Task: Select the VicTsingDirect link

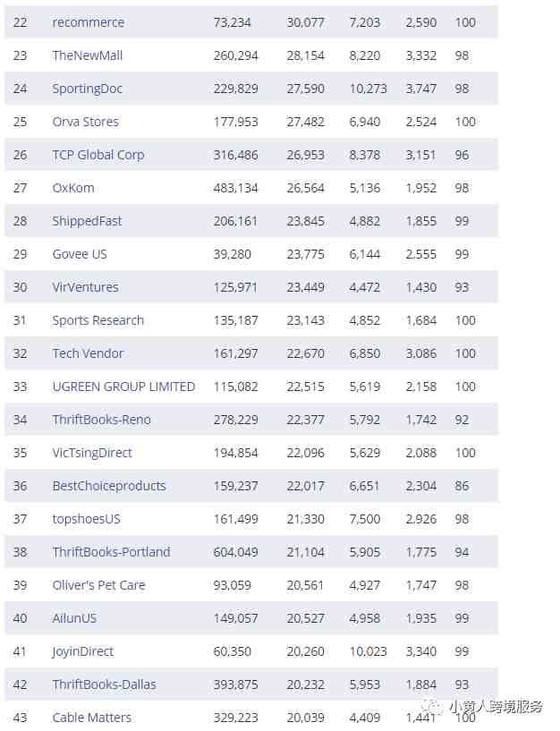Action: 92,453
